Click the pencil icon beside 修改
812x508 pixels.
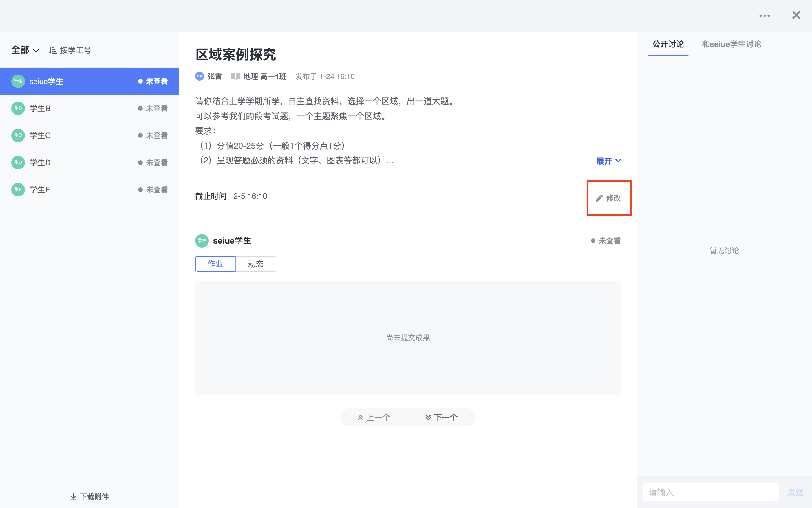point(599,198)
